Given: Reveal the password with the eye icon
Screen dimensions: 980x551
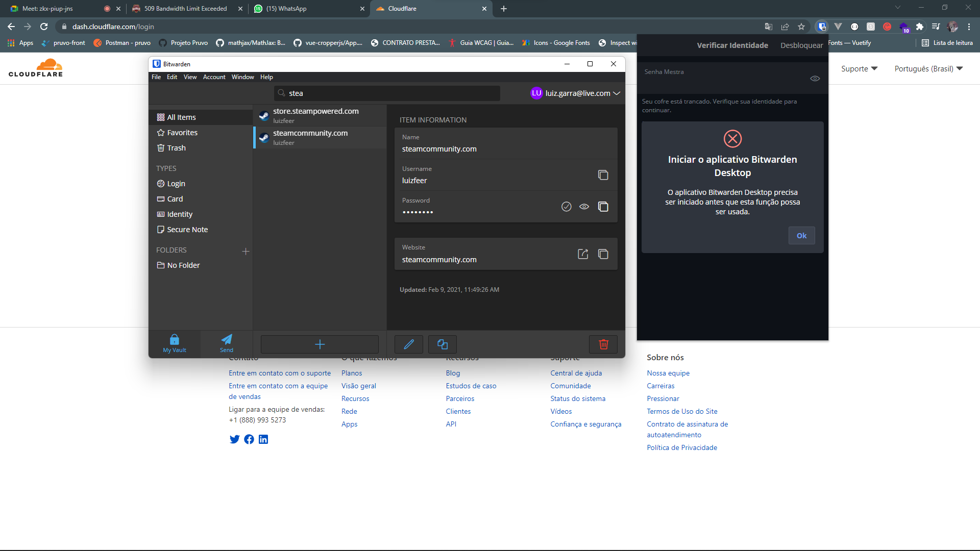Looking at the screenshot, I should tap(584, 207).
